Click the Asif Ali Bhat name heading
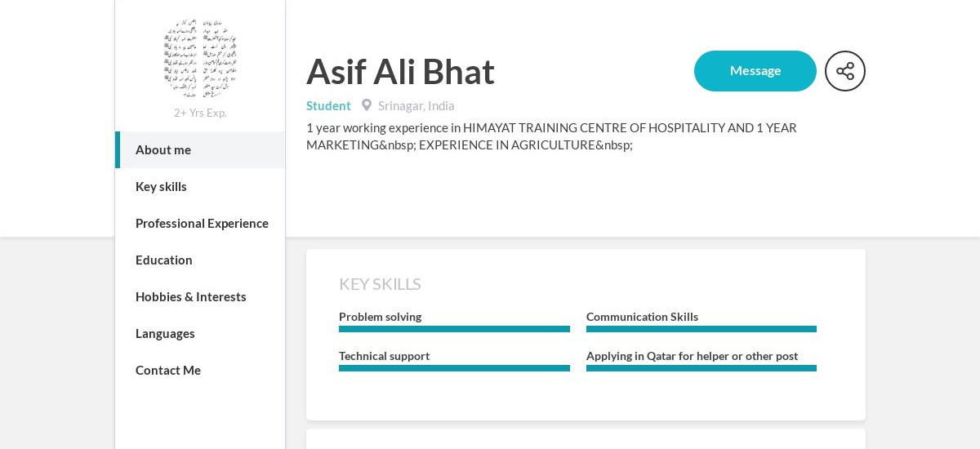Screen dimensions: 980x449 pyautogui.click(x=400, y=71)
